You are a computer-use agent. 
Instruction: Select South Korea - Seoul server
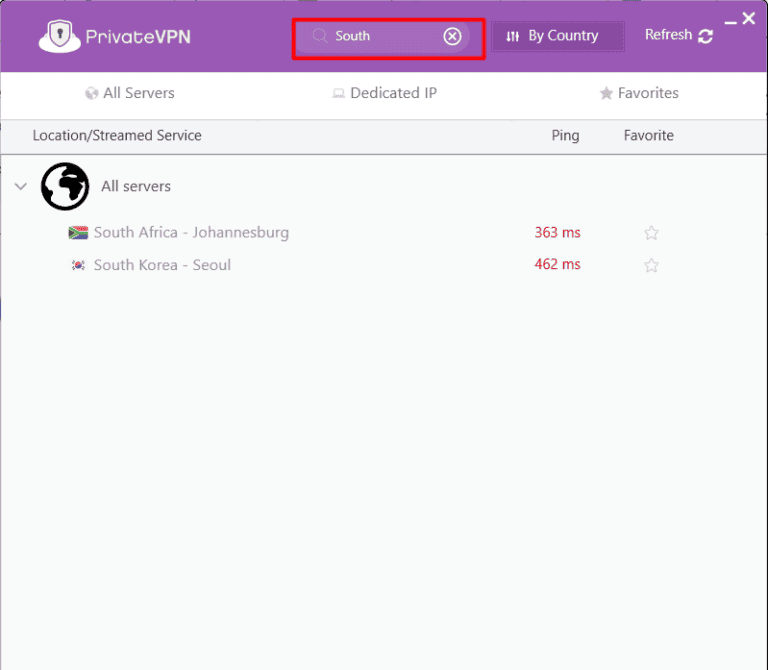tap(162, 265)
